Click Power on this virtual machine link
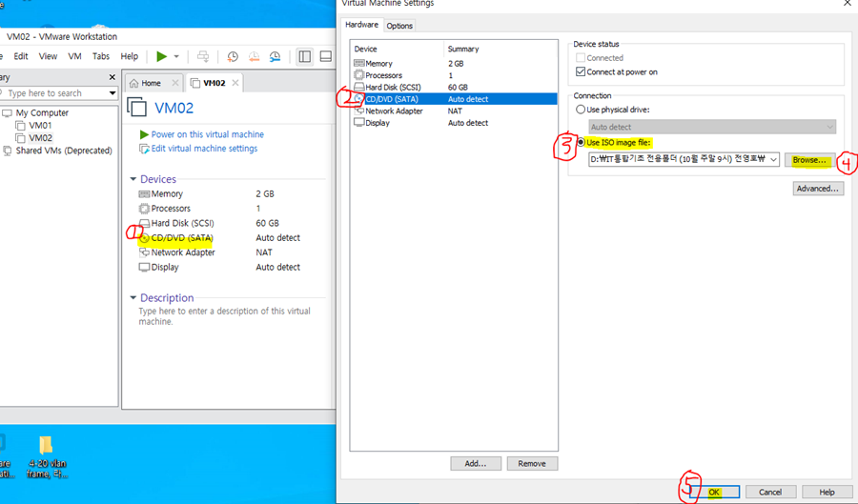Screen dimensions: 858x504 208,134
